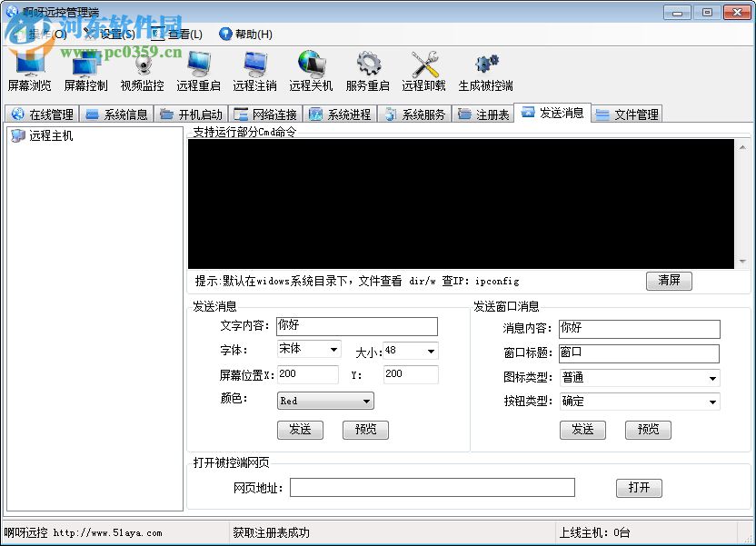Expand the 按钮类型 button type dropdown

coord(636,402)
